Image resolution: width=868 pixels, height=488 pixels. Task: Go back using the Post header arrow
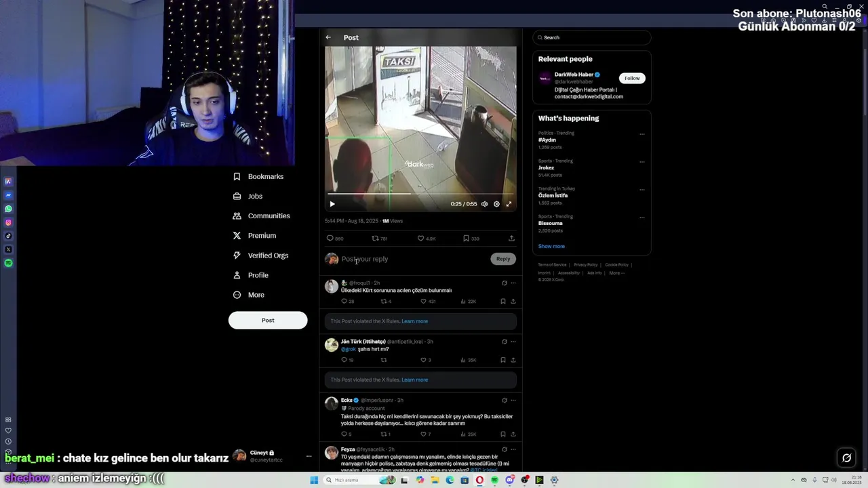328,37
